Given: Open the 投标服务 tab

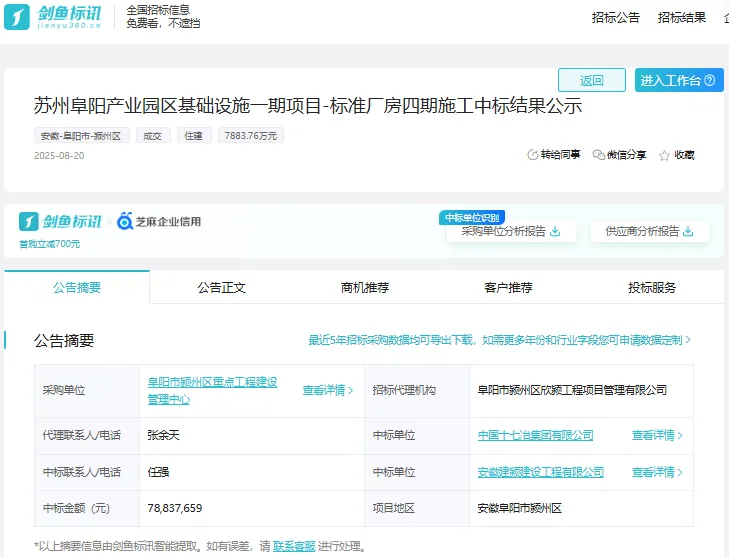Looking at the screenshot, I should pyautogui.click(x=652, y=288).
